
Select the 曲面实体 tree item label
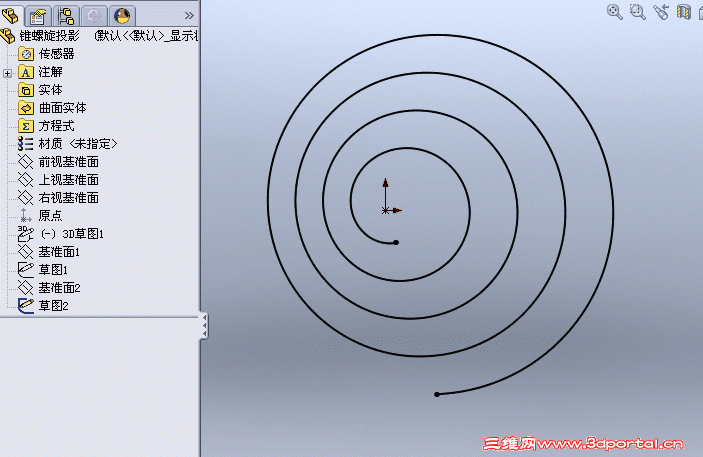point(63,108)
